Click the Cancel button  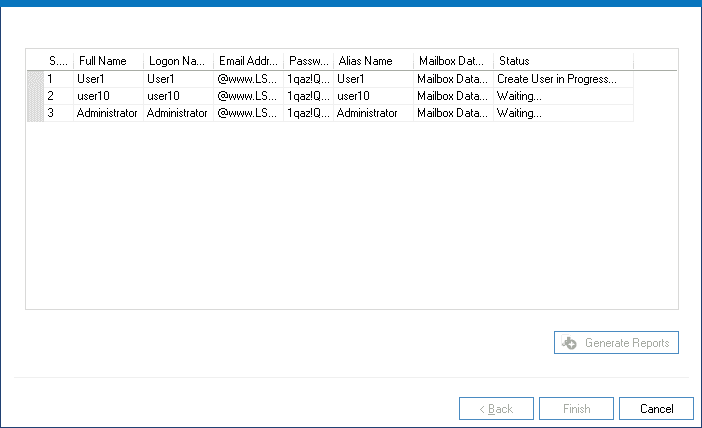pos(656,408)
